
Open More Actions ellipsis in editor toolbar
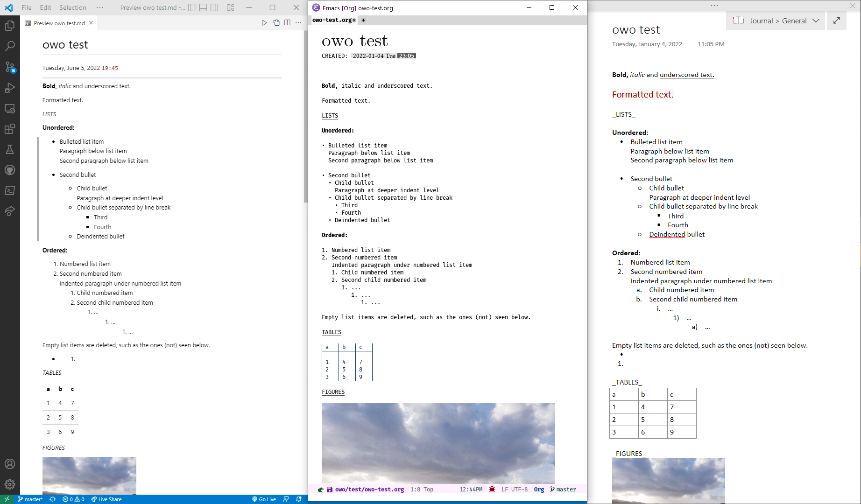[298, 23]
